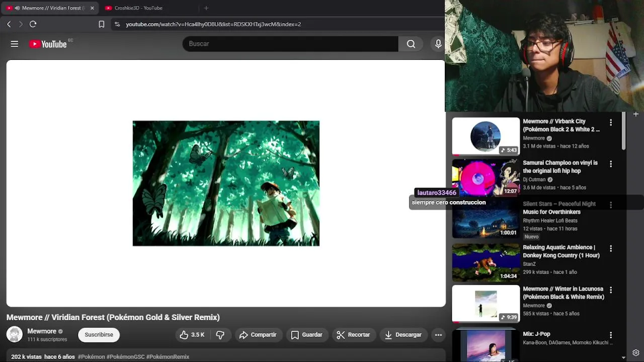The width and height of the screenshot is (644, 362).
Task: Click Samurai Champloo on vinyl title text
Action: coord(560,167)
